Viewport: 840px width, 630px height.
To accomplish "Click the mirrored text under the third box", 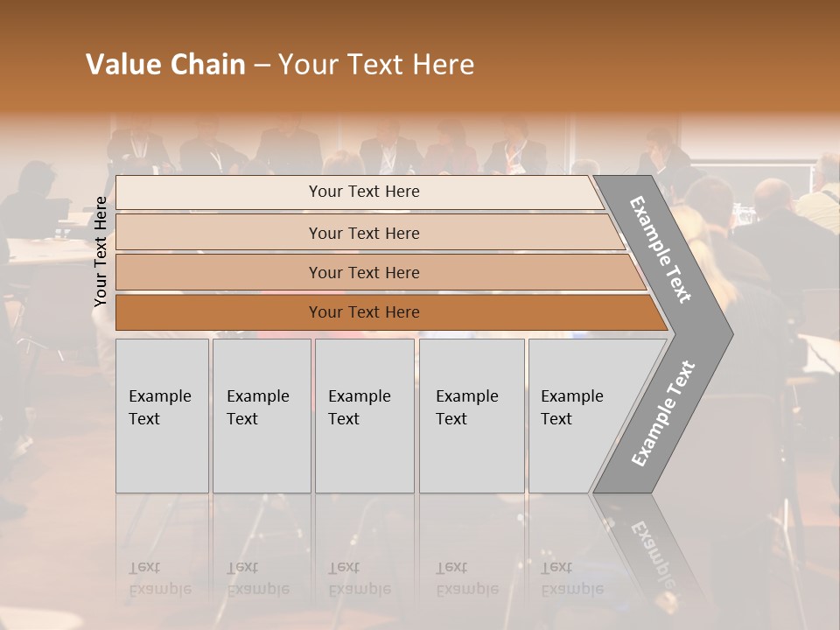I will point(359,579).
